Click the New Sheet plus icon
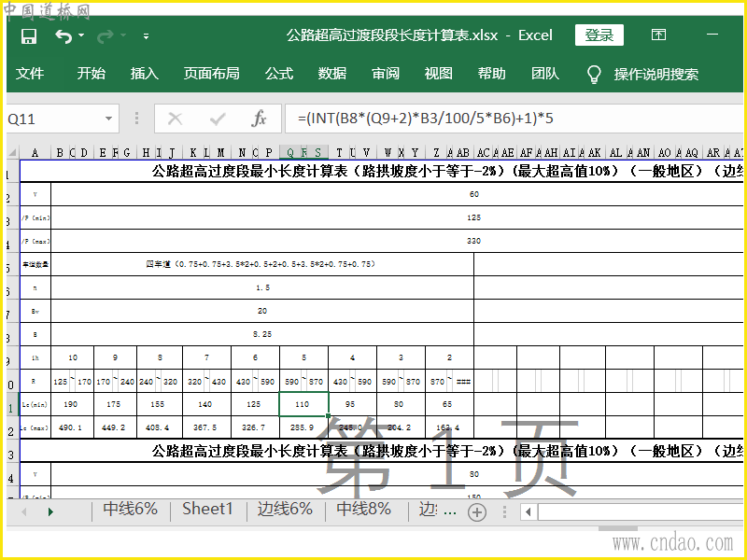The image size is (747, 560). click(477, 512)
